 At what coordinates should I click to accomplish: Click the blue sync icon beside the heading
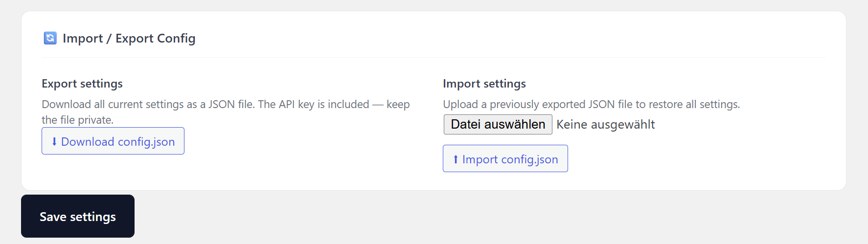click(x=50, y=38)
